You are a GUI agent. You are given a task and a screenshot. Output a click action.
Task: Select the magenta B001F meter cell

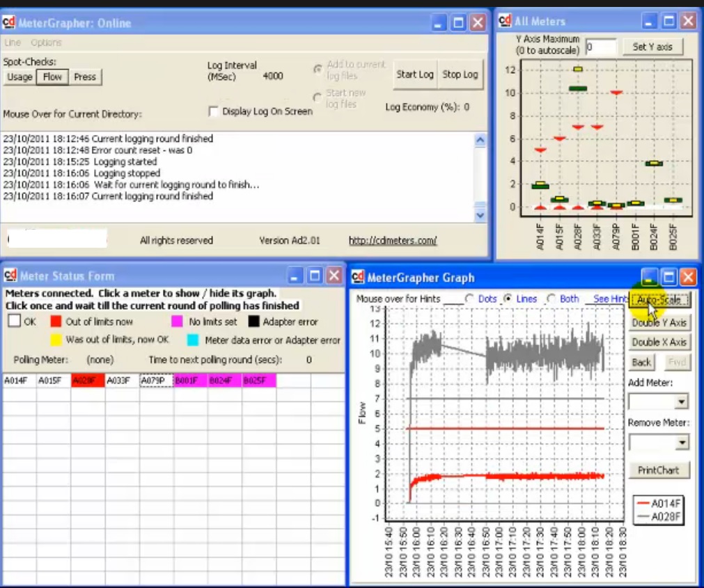click(x=190, y=381)
